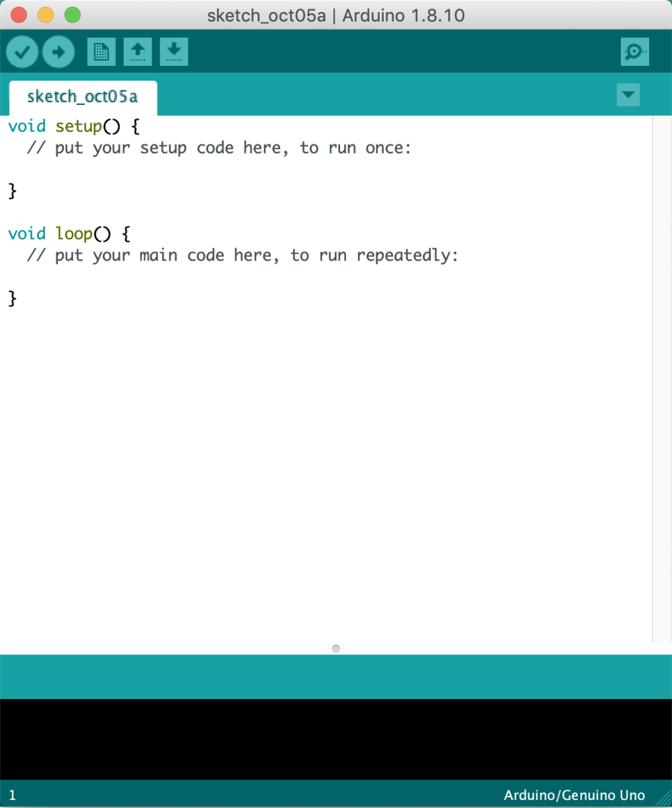Minimize the window with yellow button
Image resolution: width=672 pixels, height=808 pixels.
click(46, 15)
